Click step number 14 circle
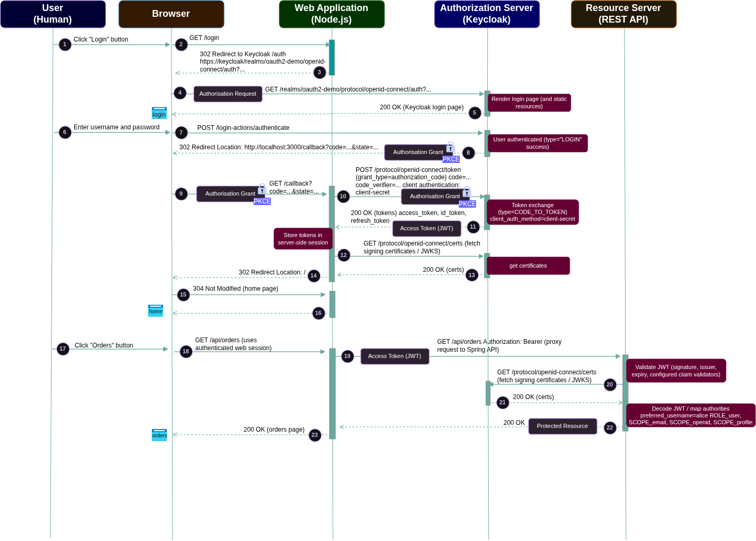Image resolution: width=756 pixels, height=541 pixels. (314, 276)
